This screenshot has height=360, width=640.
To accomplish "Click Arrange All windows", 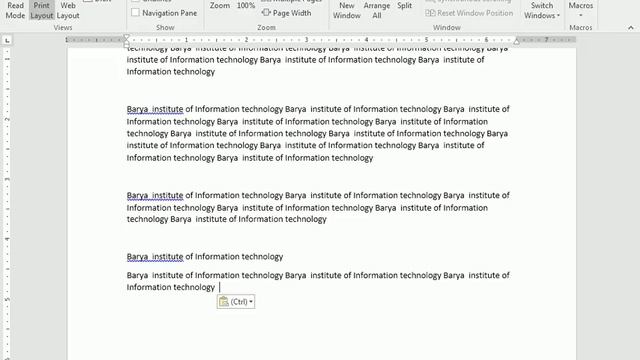I will pyautogui.click(x=376, y=10).
